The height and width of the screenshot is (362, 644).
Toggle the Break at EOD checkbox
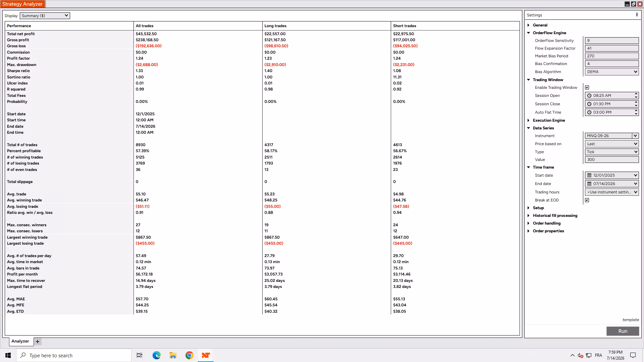point(587,200)
